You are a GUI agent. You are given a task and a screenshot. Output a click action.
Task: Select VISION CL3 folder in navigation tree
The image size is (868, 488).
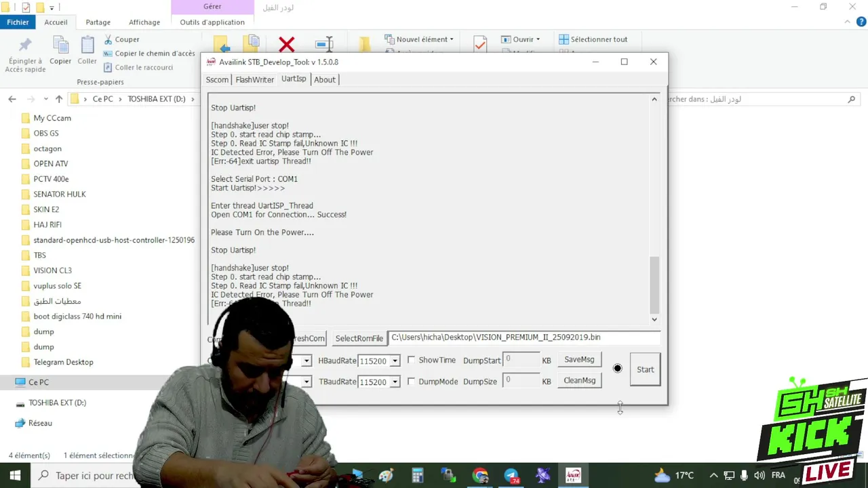click(52, 270)
